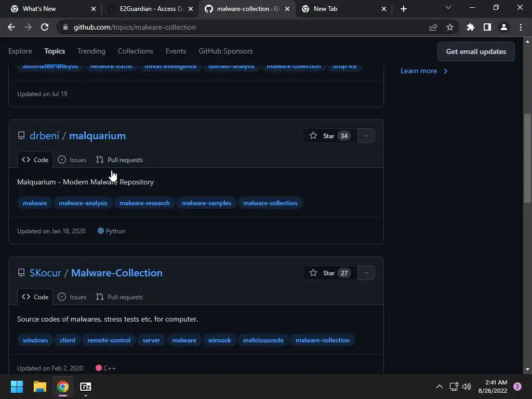Click Get email updates button
This screenshot has width=532, height=399.
[x=476, y=51]
